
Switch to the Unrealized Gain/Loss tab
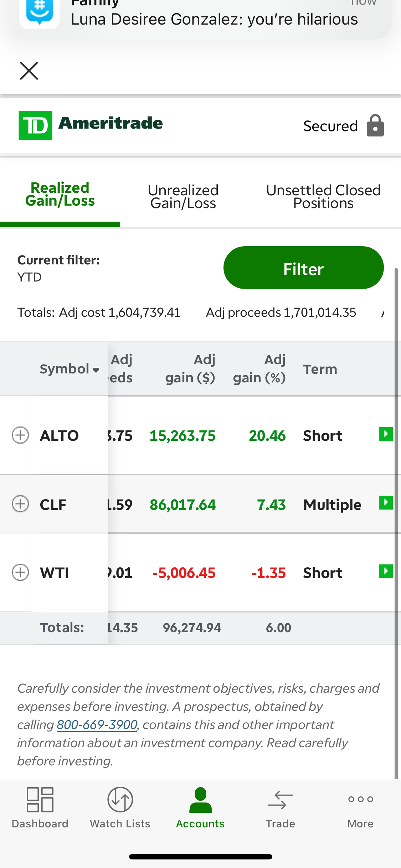click(x=183, y=197)
